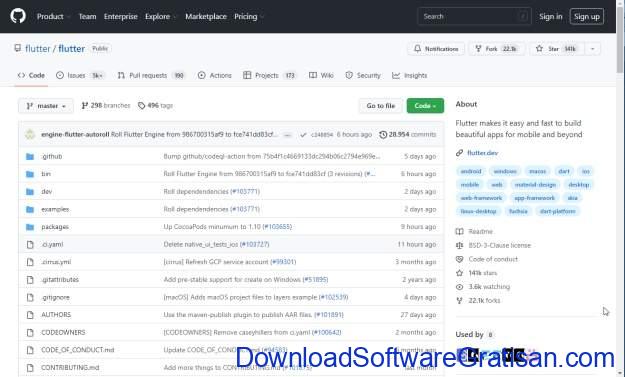Image resolution: width=625 pixels, height=377 pixels.
Task: Click the Notifications button
Action: 436,49
